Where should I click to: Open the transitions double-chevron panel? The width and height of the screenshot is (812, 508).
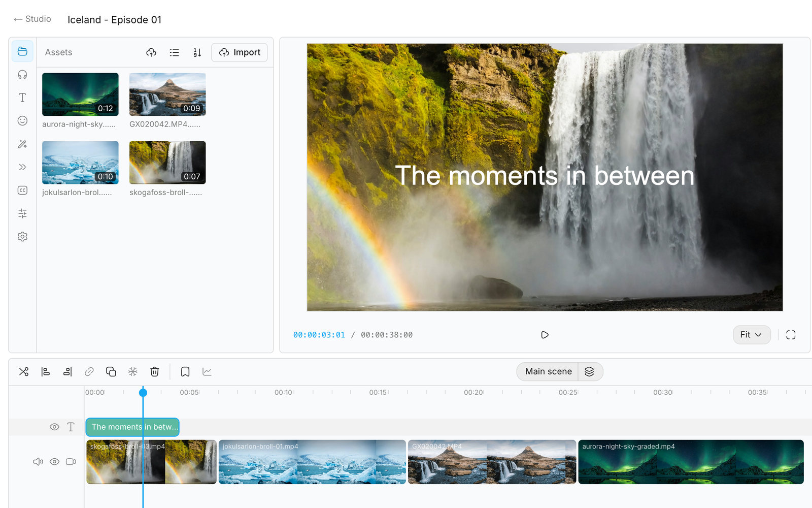(22, 167)
